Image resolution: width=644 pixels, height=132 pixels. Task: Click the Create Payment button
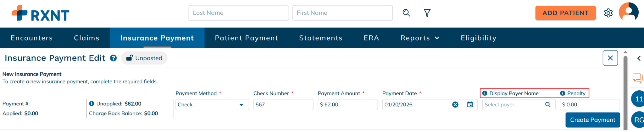[592, 120]
